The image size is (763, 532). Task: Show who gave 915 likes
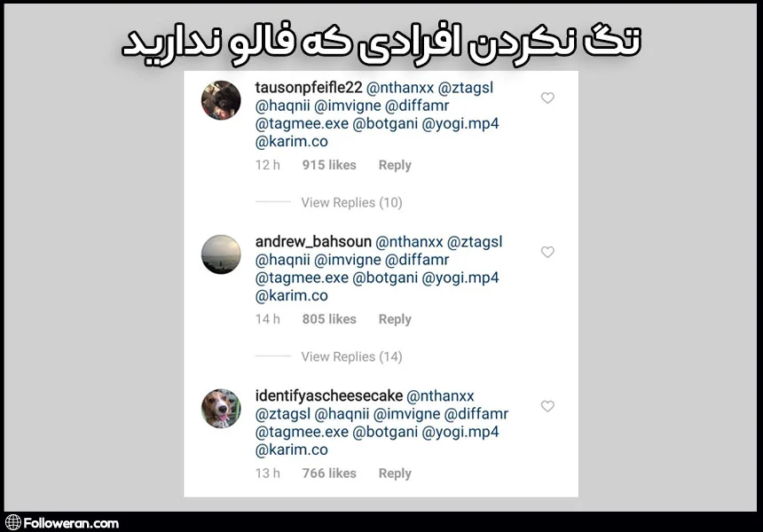point(329,165)
